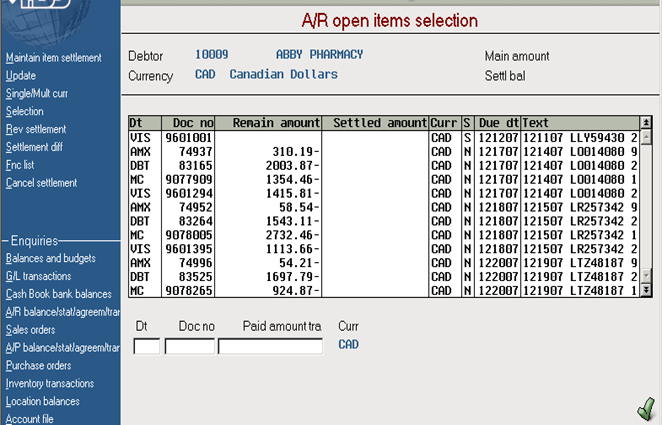Click the Due dt column header
This screenshot has height=425, width=662.
click(x=498, y=123)
